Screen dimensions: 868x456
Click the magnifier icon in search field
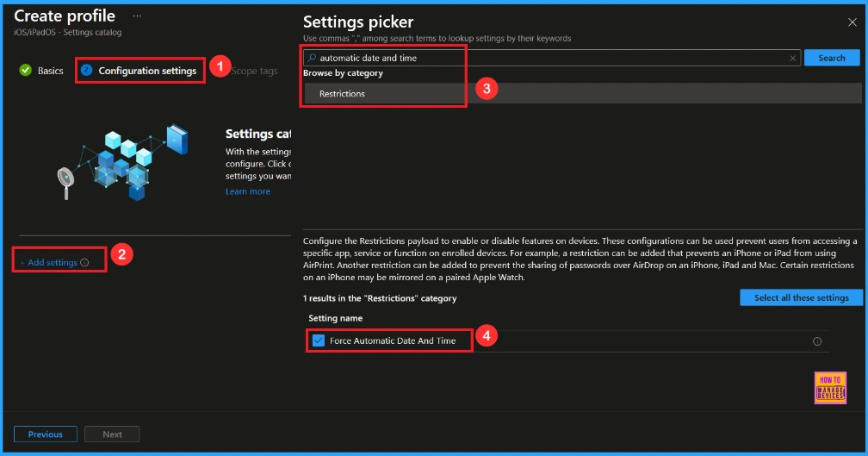tap(313, 58)
